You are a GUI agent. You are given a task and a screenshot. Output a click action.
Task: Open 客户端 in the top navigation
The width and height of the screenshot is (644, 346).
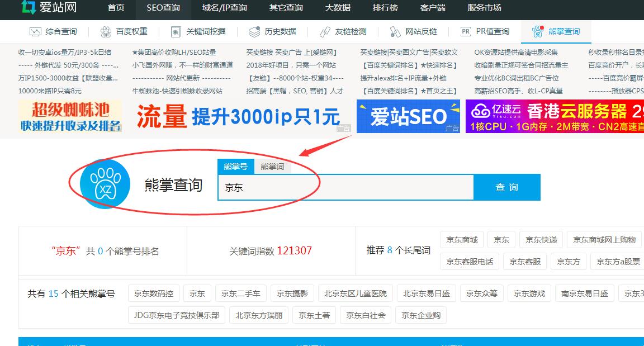pos(433,8)
